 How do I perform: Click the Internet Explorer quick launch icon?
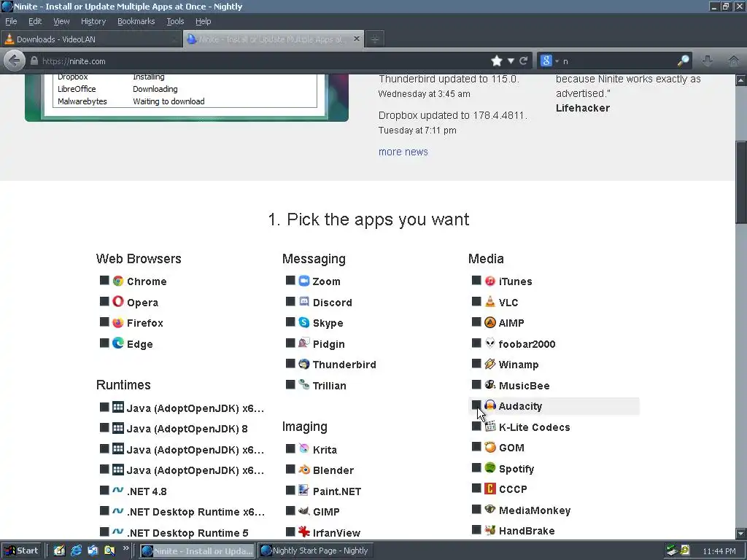(x=76, y=551)
